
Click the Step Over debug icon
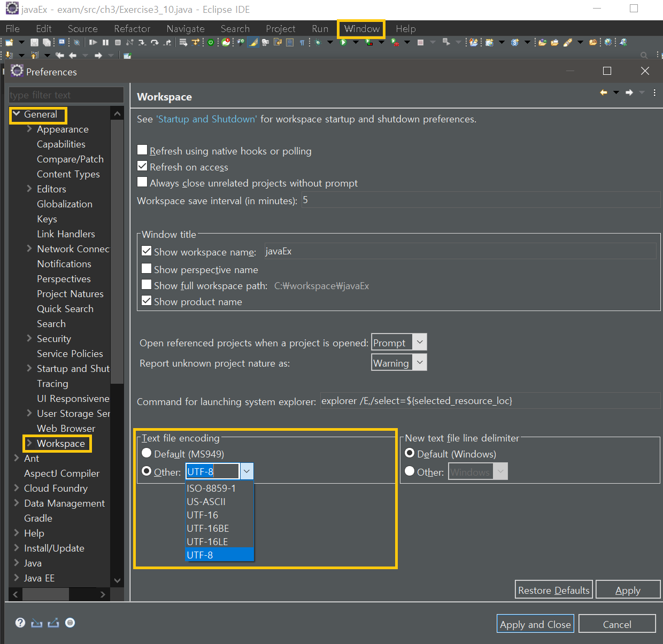click(x=155, y=42)
